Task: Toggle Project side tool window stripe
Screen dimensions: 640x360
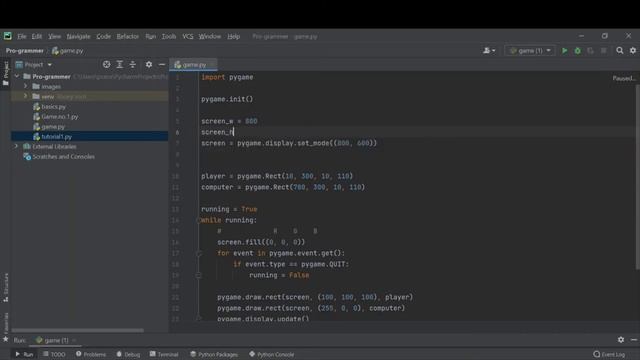Action: click(x=5, y=73)
